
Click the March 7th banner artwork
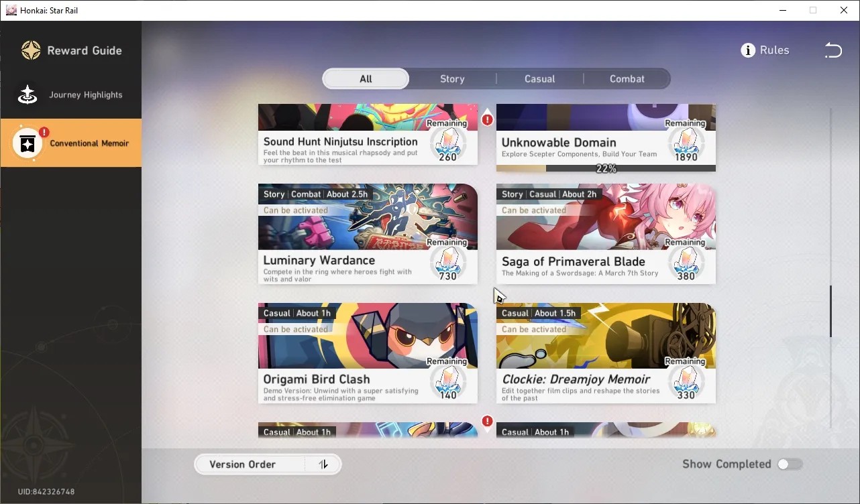pos(606,217)
